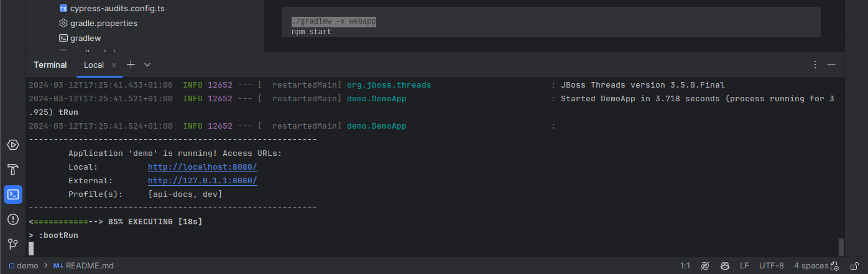The height and width of the screenshot is (274, 868).
Task: Open the Services tool window icon
Action: click(13, 145)
